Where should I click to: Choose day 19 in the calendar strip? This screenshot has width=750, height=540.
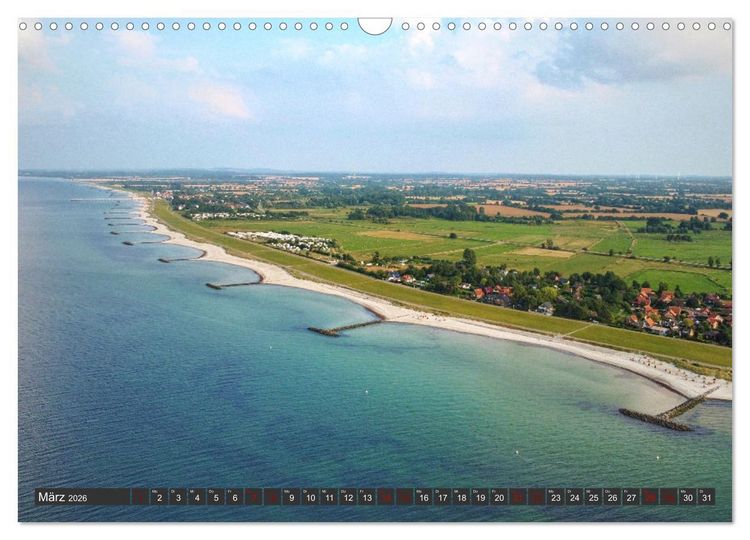click(x=480, y=496)
